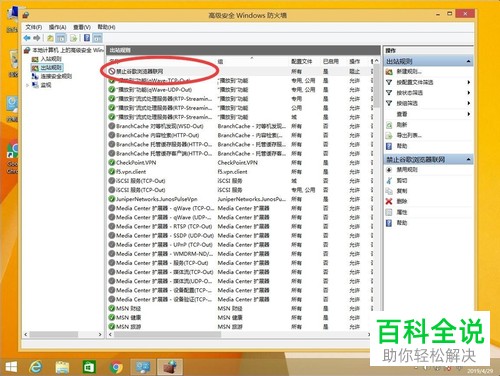This screenshot has width=500, height=376.
Task: Open the Windows Store taskbar icon
Action: click(x=89, y=367)
